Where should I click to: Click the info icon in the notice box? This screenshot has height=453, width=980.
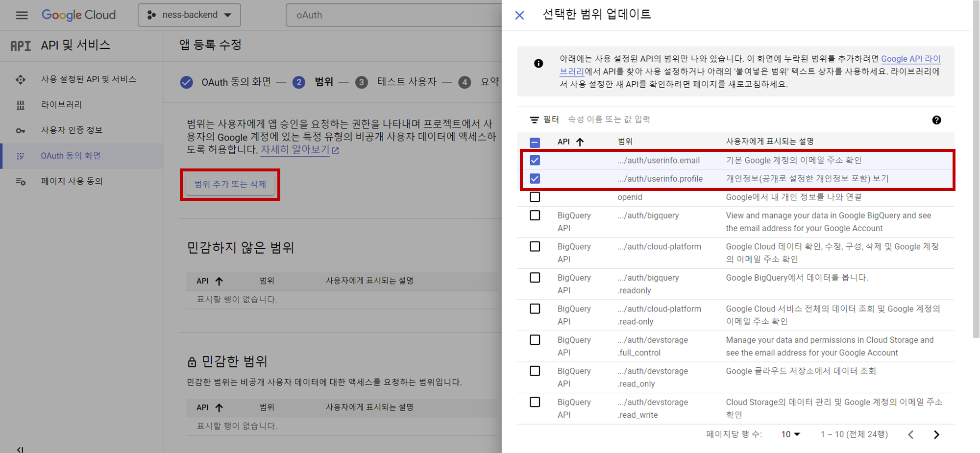tap(538, 63)
